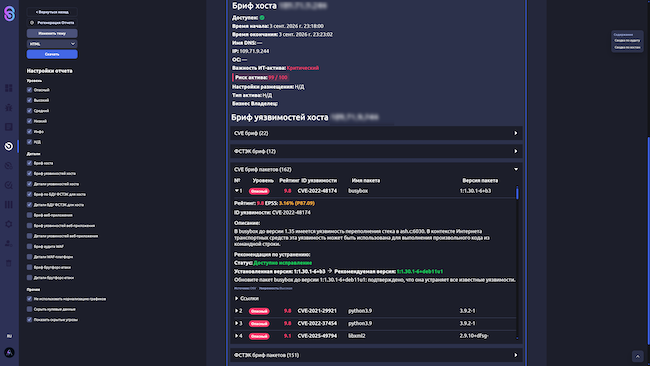The image size is (650, 366).
Task: Toggle the Средний level checkbox
Action: [x=29, y=111]
